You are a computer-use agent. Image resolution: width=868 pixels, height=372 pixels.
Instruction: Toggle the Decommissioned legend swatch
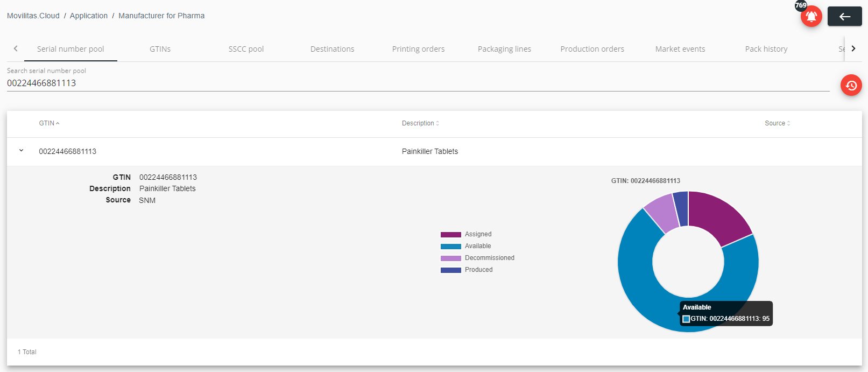[451, 258]
